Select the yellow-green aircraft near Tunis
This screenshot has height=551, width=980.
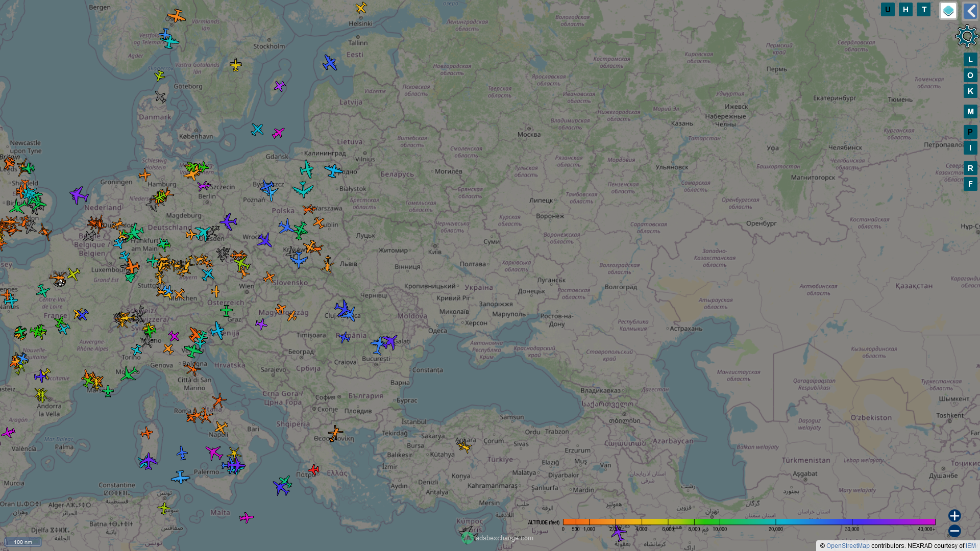pos(163,508)
